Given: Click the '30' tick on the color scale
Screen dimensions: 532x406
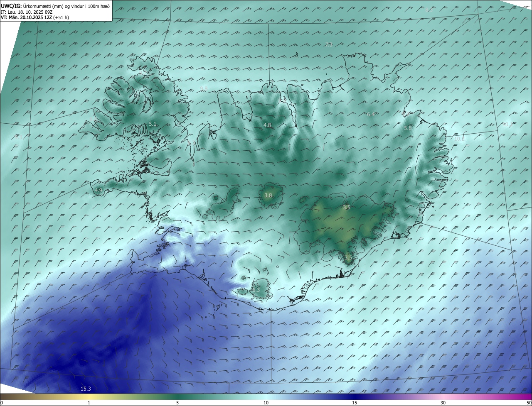Looking at the screenshot, I should coord(443,403).
